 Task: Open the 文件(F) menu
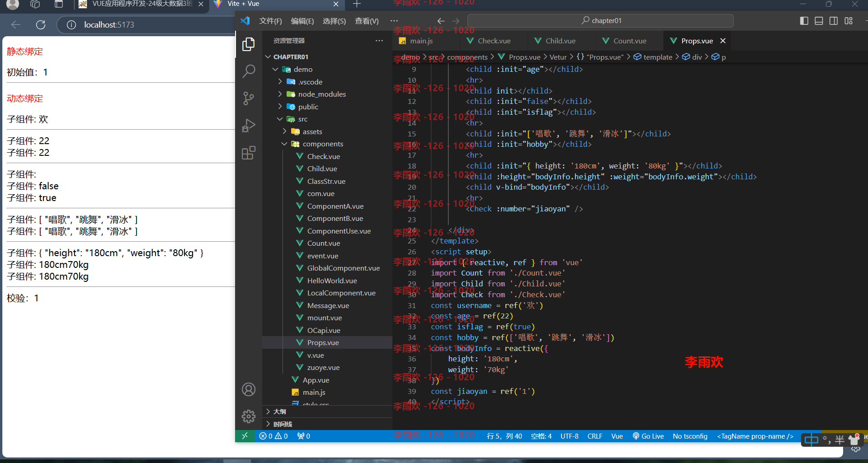[270, 21]
